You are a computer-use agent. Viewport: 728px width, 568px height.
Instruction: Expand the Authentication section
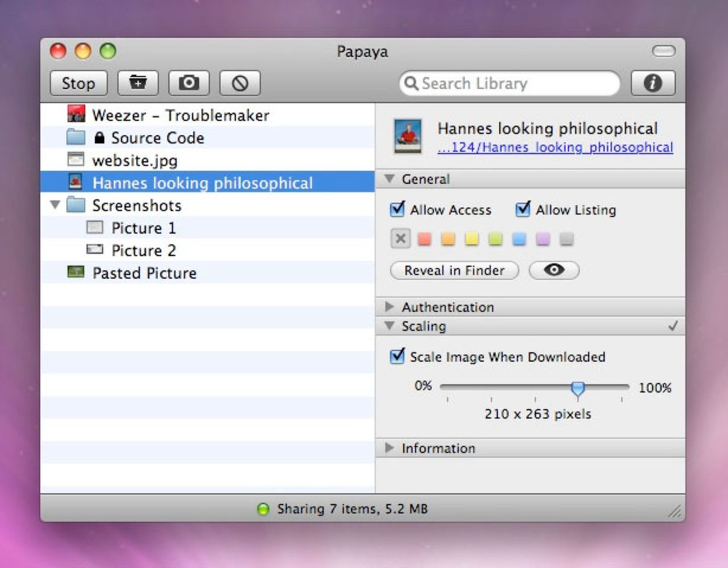[390, 307]
